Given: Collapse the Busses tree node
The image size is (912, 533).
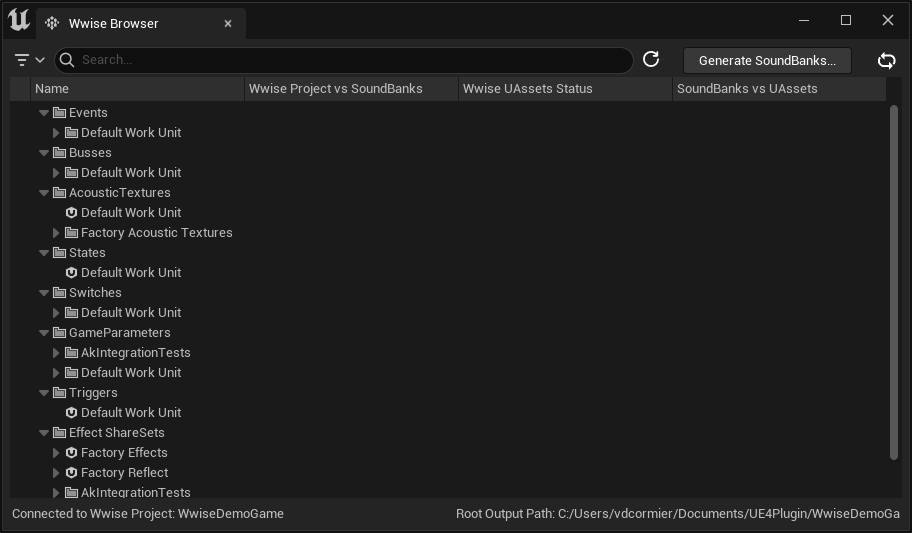Looking at the screenshot, I should tap(44, 153).
